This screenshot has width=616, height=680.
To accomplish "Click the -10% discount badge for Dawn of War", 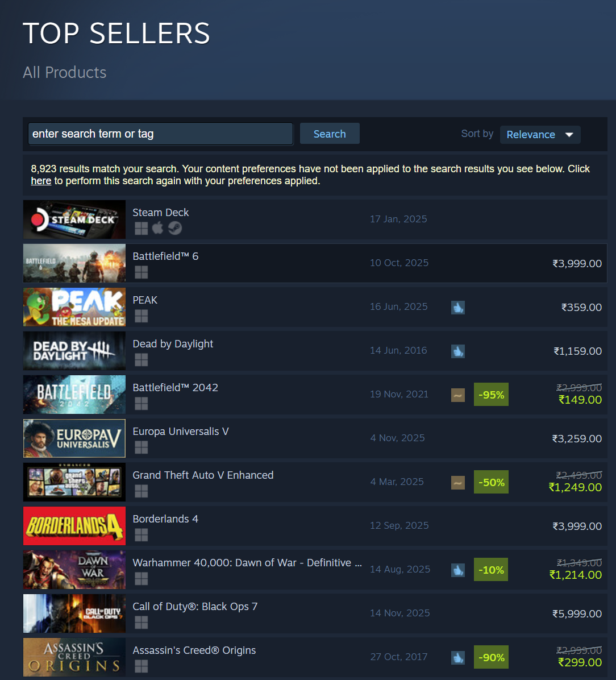I will coord(491,570).
